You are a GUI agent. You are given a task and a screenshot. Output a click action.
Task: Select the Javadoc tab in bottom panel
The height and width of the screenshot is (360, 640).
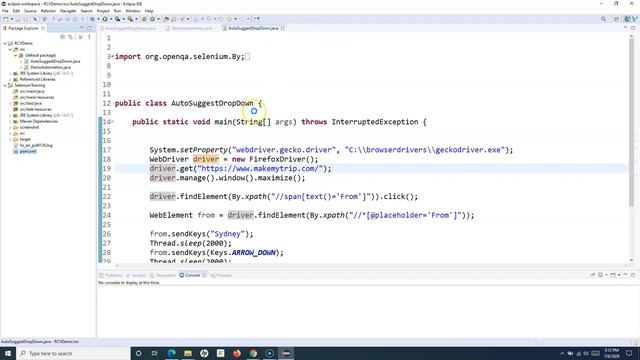[136, 276]
